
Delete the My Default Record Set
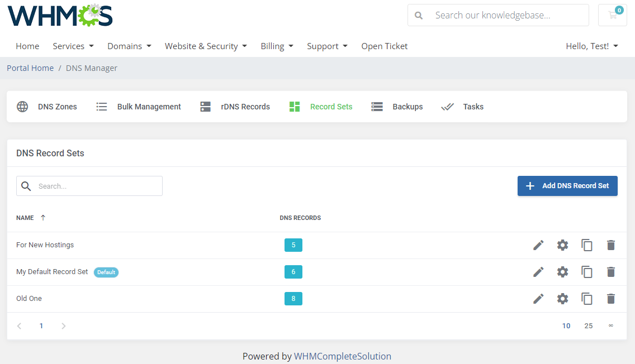pos(610,272)
